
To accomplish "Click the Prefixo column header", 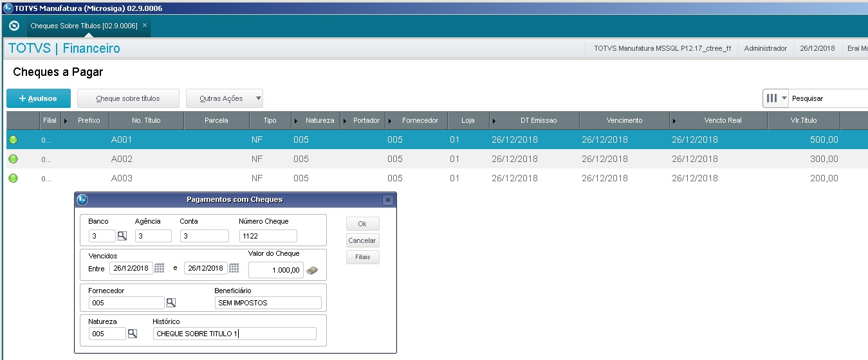I will tap(85, 120).
